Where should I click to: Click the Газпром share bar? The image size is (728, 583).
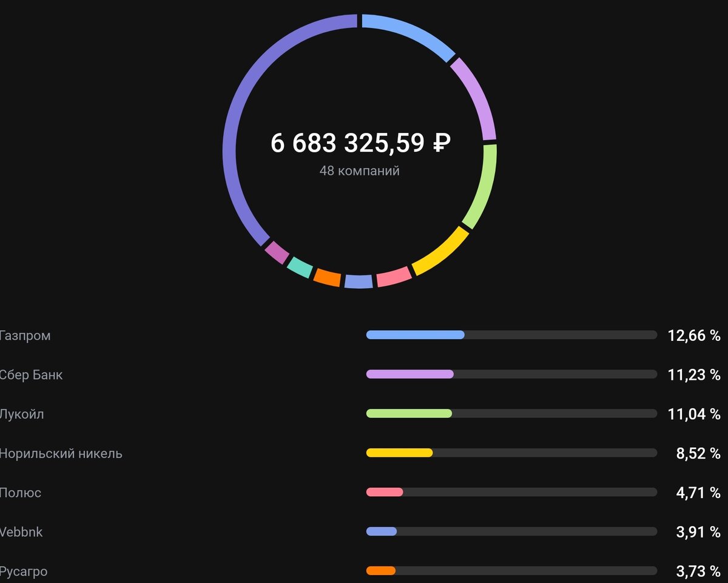coord(511,335)
